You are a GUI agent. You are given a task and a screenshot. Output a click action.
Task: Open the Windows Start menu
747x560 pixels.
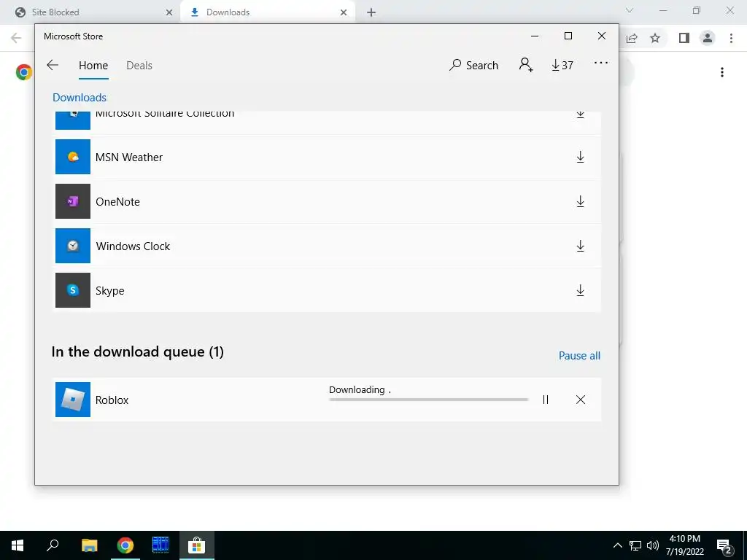point(18,545)
